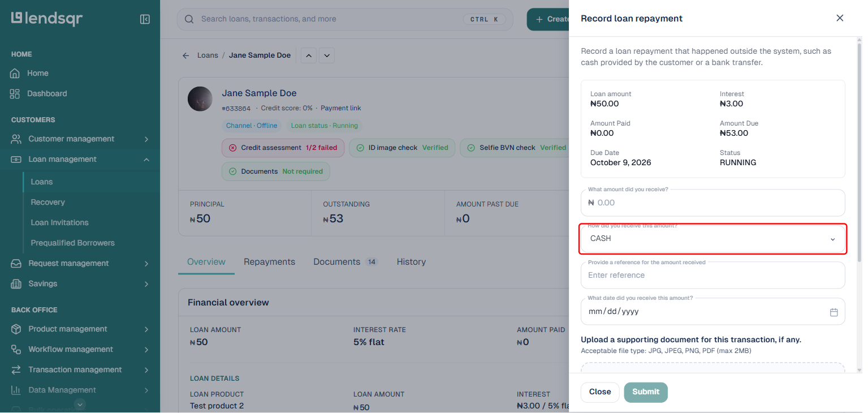Click the Request management inbox icon

point(16,263)
